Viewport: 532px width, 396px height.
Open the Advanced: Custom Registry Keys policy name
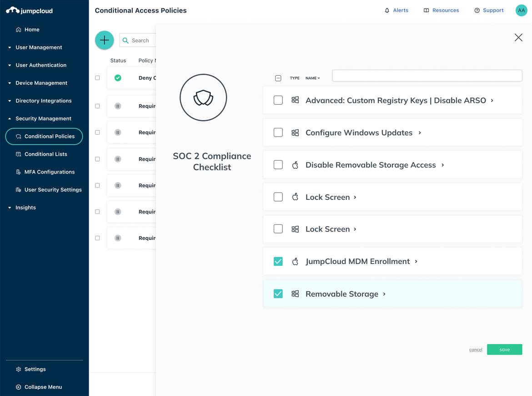(x=396, y=101)
